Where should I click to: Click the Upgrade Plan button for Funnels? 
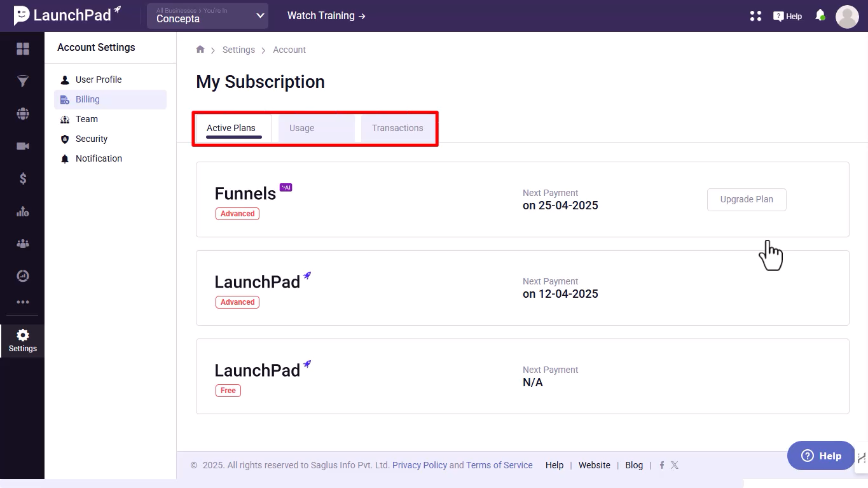coord(747,199)
